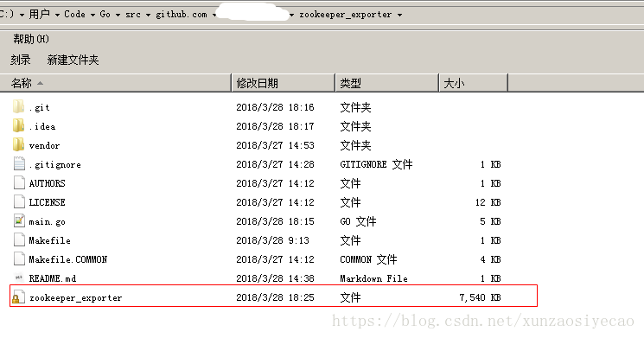Click the main.go file icon

(x=19, y=221)
